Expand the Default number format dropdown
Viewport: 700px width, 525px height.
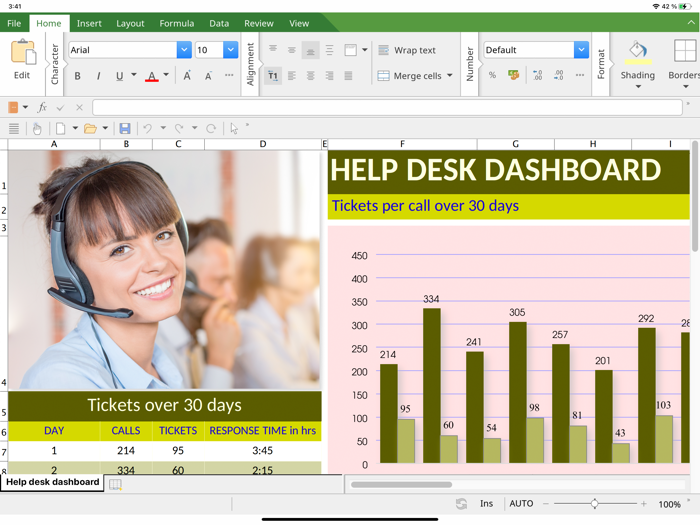581,50
